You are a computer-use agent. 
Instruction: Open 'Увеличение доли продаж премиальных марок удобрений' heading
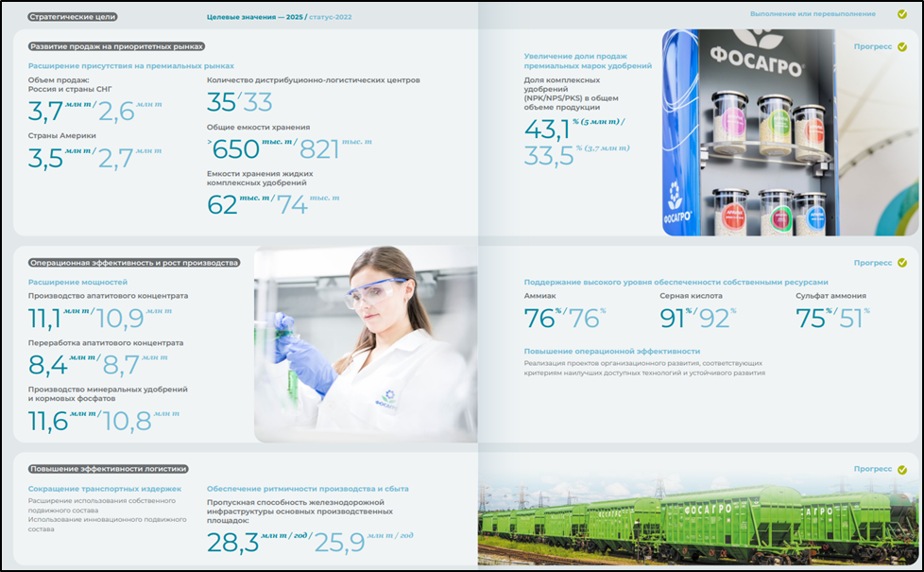(x=588, y=61)
